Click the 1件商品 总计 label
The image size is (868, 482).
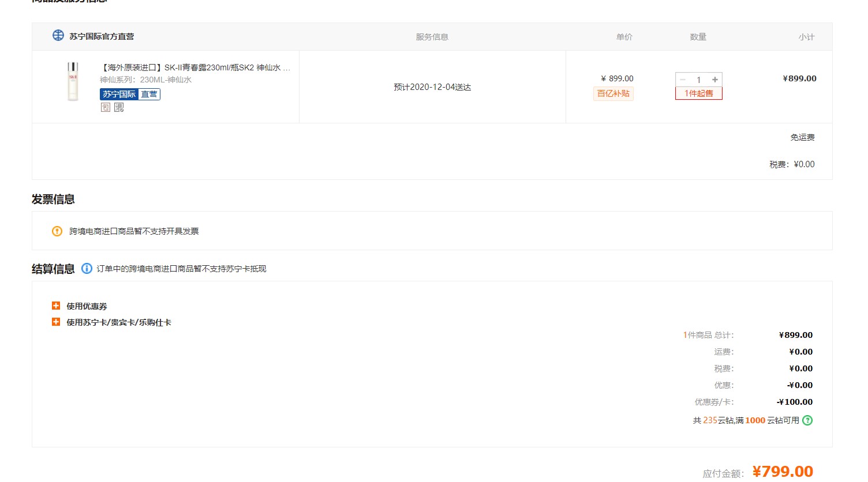click(709, 335)
